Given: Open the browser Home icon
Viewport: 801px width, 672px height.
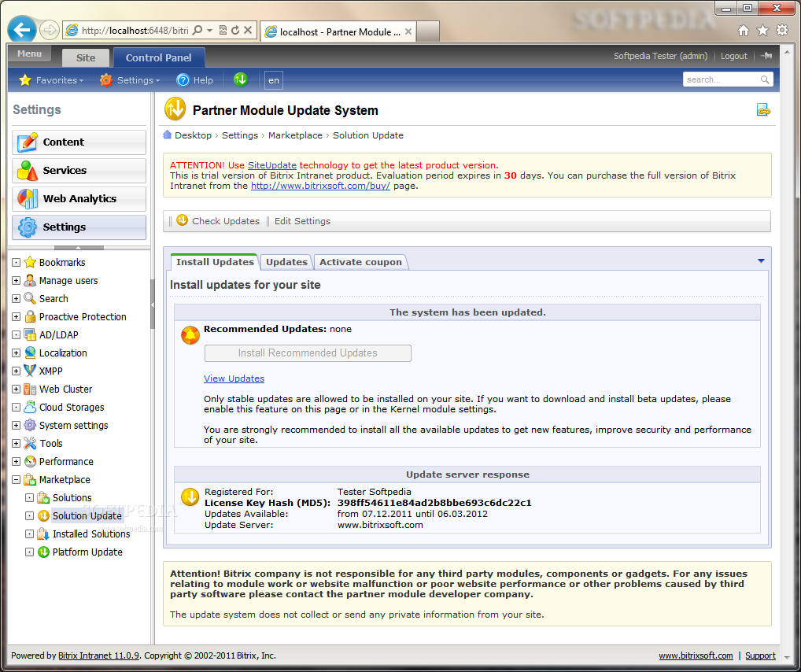Looking at the screenshot, I should point(744,31).
